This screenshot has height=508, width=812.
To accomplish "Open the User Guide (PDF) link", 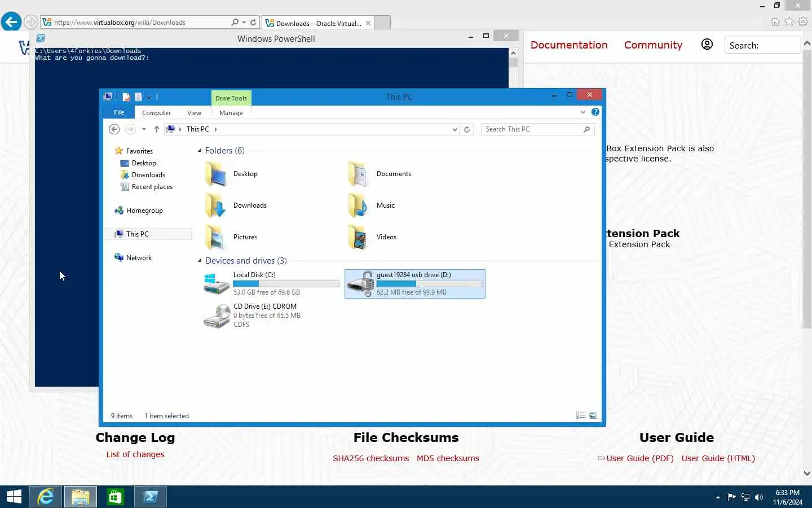I will [640, 458].
